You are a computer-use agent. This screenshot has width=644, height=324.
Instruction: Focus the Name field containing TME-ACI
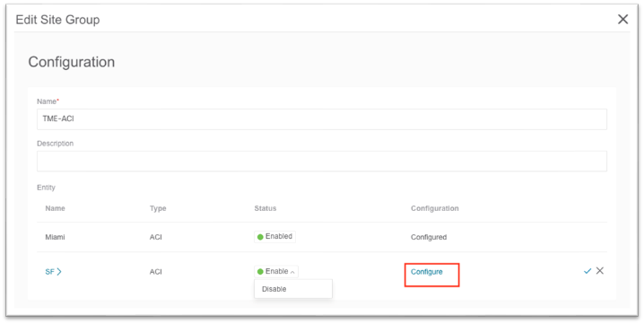pos(322,119)
